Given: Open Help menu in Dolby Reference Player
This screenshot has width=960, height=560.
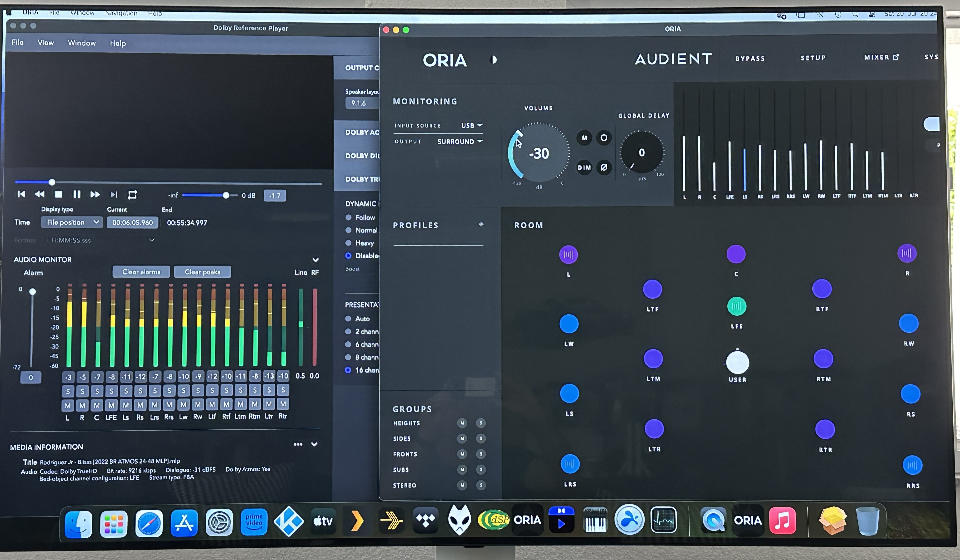Looking at the screenshot, I should pos(118,43).
